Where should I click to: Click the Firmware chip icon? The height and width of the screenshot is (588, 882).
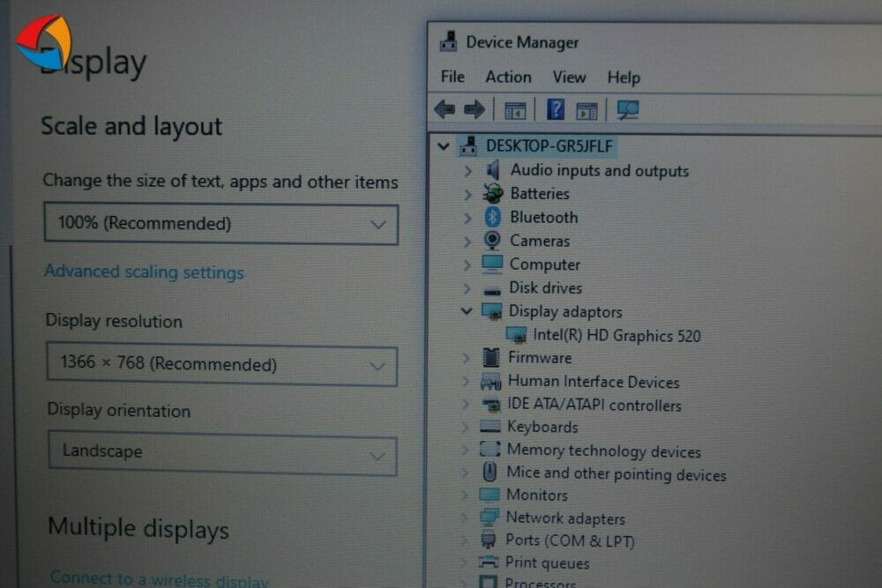pos(491,357)
